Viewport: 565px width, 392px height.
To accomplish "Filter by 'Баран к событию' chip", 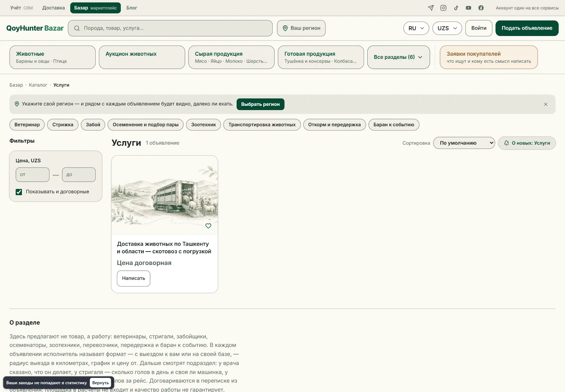I will pyautogui.click(x=394, y=125).
